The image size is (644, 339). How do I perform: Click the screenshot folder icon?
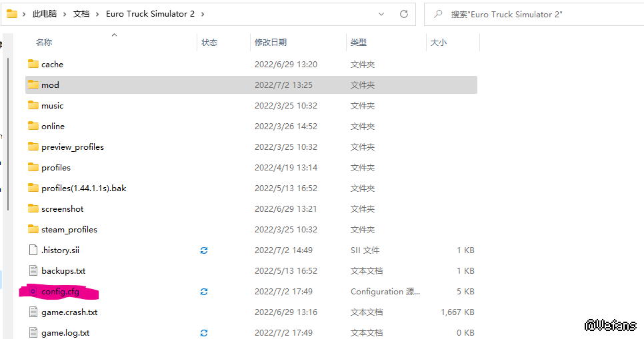33,209
